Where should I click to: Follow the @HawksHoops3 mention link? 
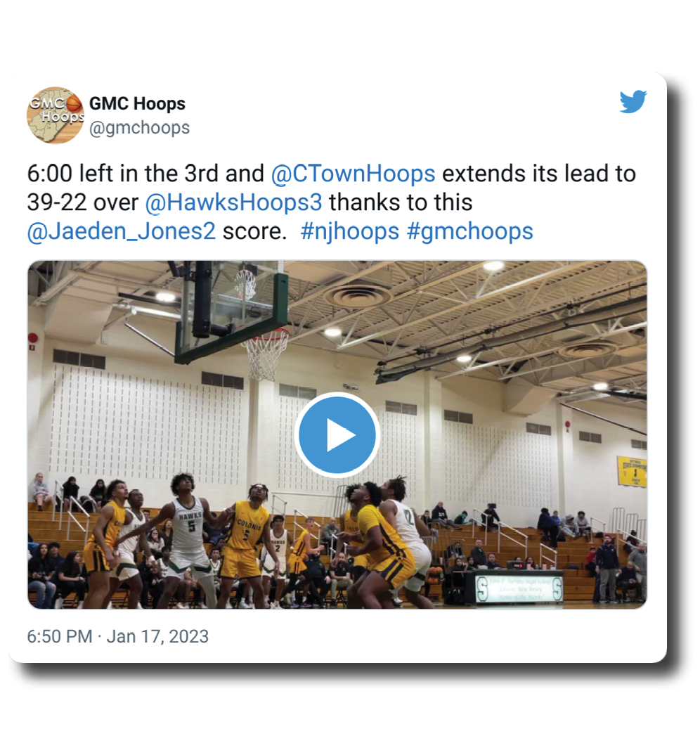tap(233, 202)
